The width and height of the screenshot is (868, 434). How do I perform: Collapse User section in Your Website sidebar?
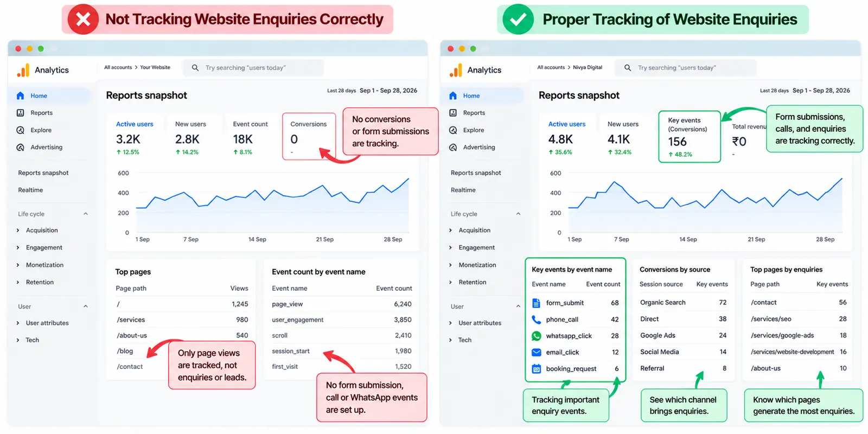[86, 307]
